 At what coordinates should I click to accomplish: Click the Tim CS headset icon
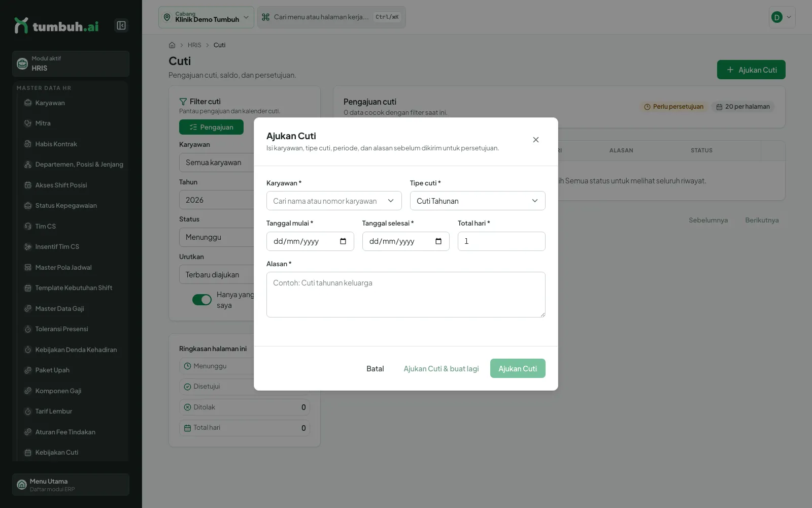[x=28, y=227]
